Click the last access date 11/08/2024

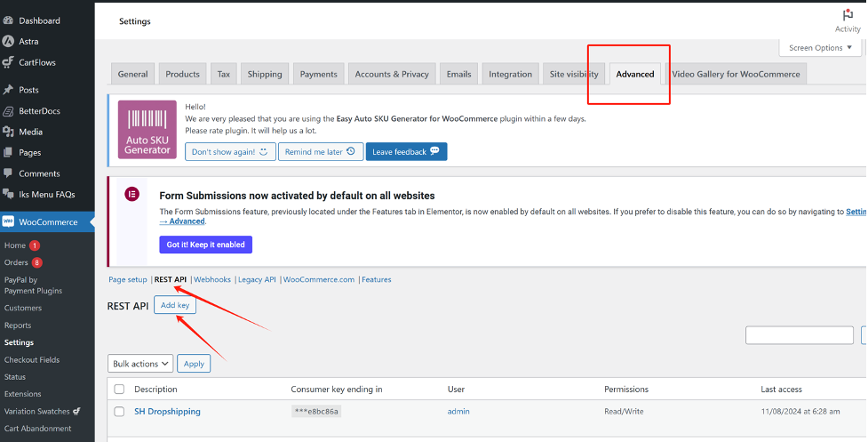pos(800,412)
